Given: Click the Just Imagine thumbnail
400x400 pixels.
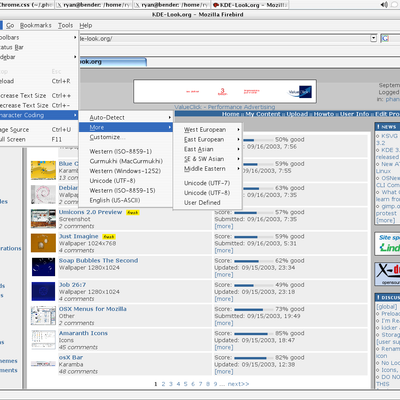Looking at the screenshot, I should (43, 243).
